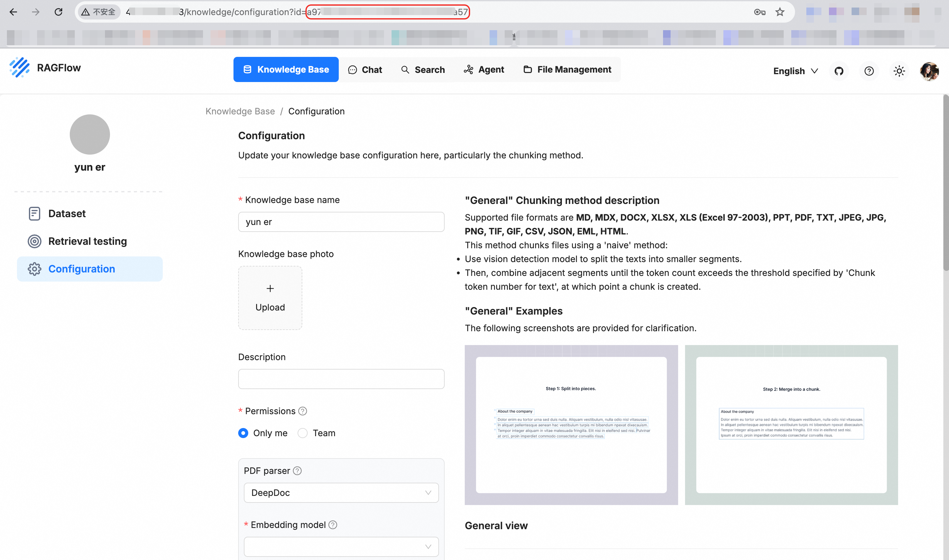
Task: Expand the Embedding model dropdown
Action: pos(341,546)
